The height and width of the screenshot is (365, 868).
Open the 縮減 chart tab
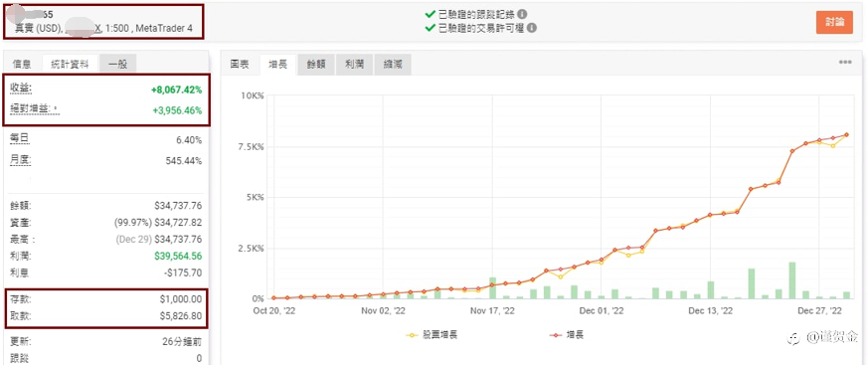393,65
